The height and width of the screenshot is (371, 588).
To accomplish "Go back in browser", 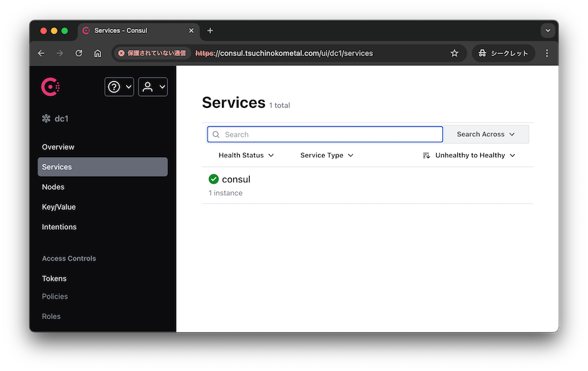I will pyautogui.click(x=41, y=53).
